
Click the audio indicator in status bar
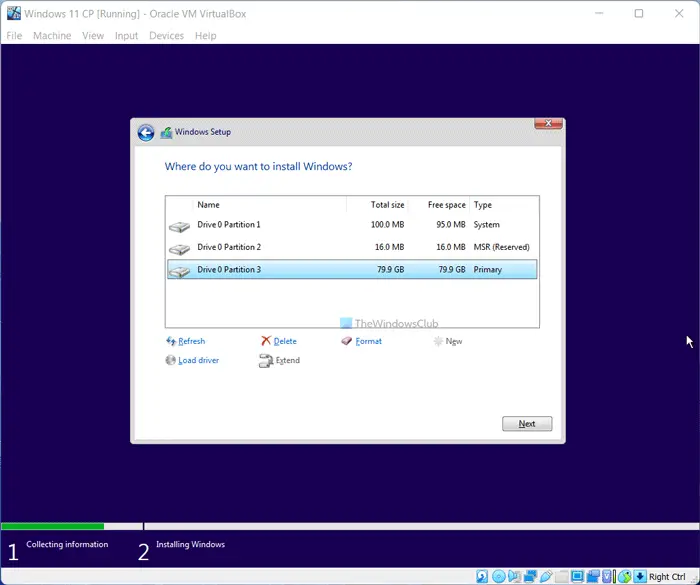[x=514, y=577]
